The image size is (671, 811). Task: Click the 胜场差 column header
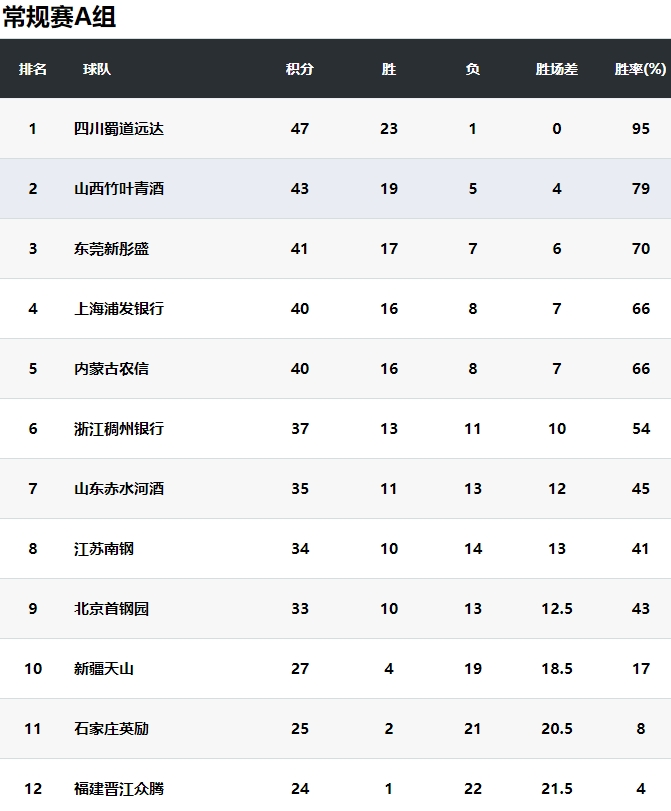click(557, 69)
